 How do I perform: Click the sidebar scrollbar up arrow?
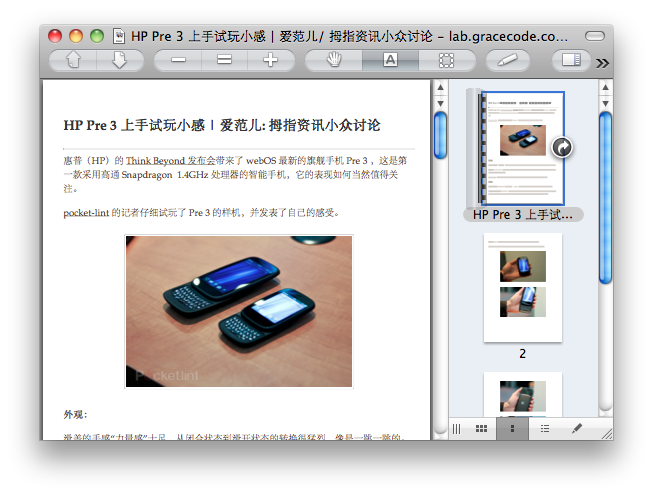coord(606,87)
